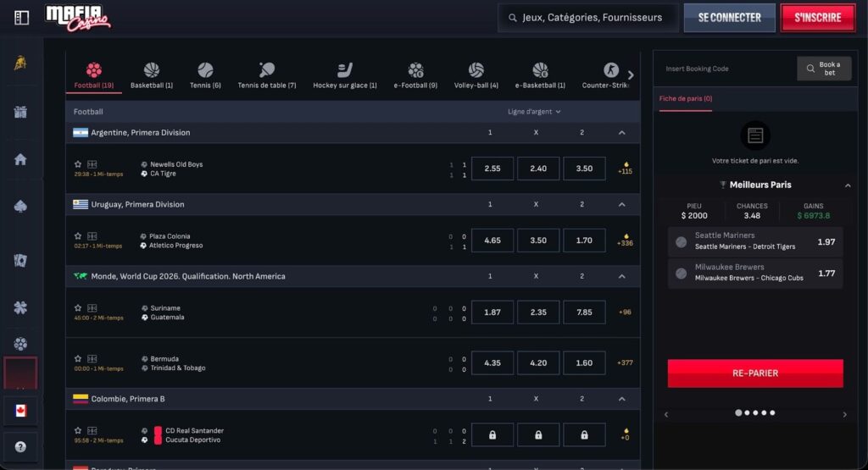Collapse the Meilleurs Paris panel
Viewport: 868px width, 470px height.
[x=847, y=185]
